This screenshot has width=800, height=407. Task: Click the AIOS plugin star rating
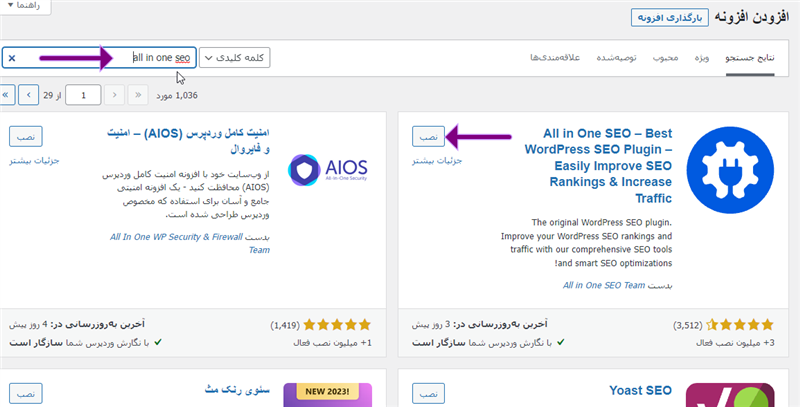(x=337, y=325)
